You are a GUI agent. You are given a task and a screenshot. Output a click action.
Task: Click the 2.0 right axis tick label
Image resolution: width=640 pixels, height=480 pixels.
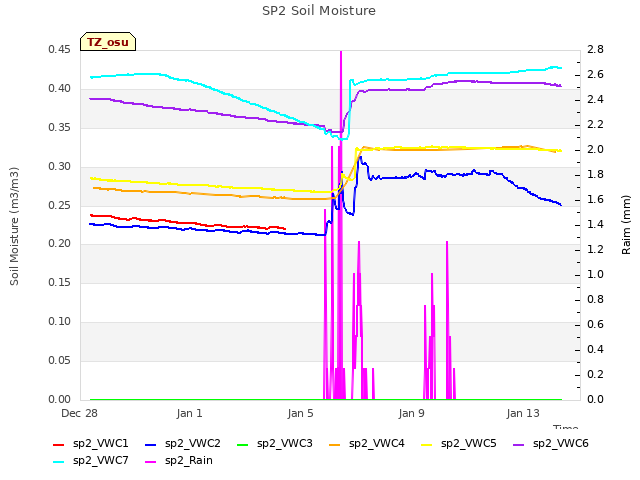coord(595,149)
